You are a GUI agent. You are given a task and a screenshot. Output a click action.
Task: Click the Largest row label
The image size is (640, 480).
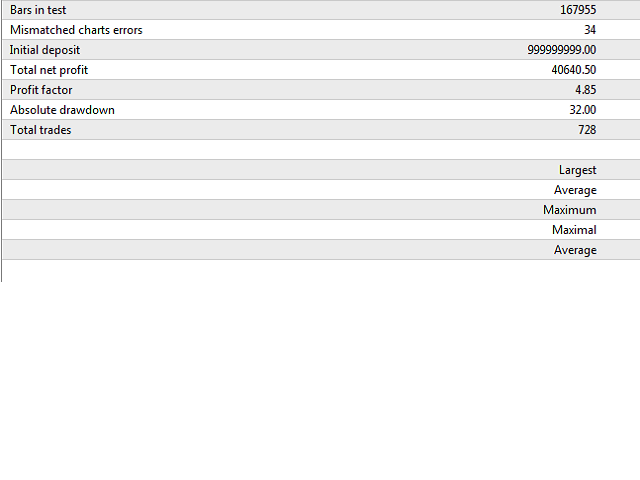(577, 170)
